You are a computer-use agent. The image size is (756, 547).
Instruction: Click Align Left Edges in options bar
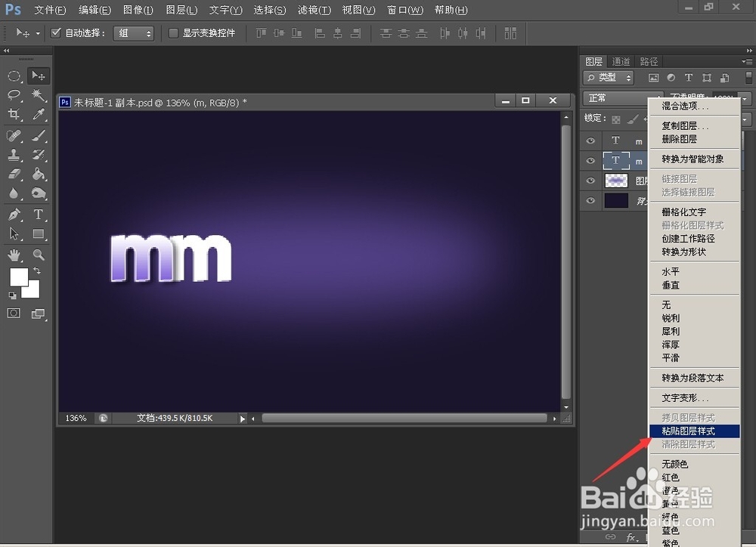click(x=319, y=33)
